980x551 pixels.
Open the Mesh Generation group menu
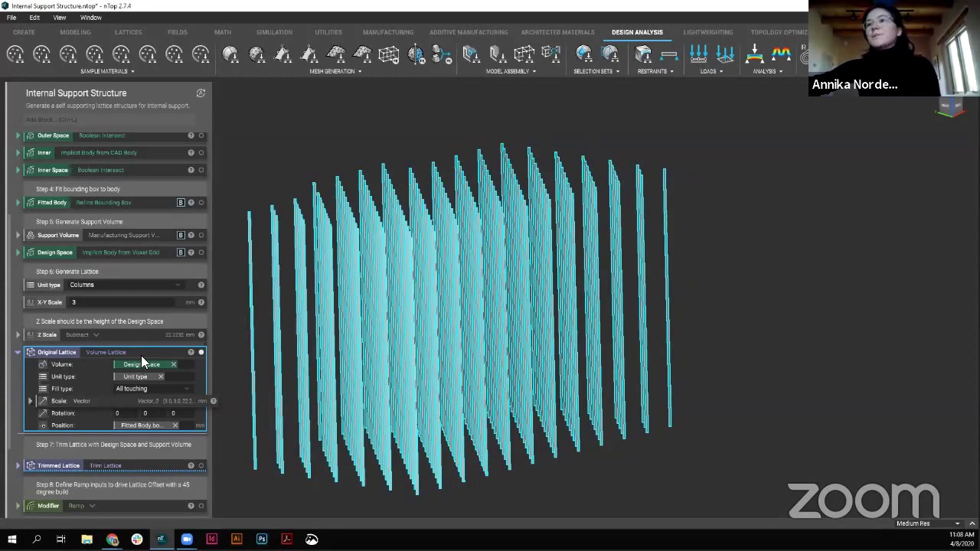[335, 71]
